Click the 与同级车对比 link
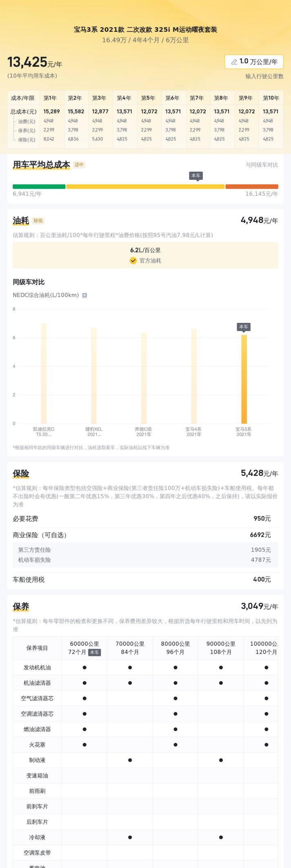Image resolution: width=291 pixels, height=868 pixels. point(262,165)
